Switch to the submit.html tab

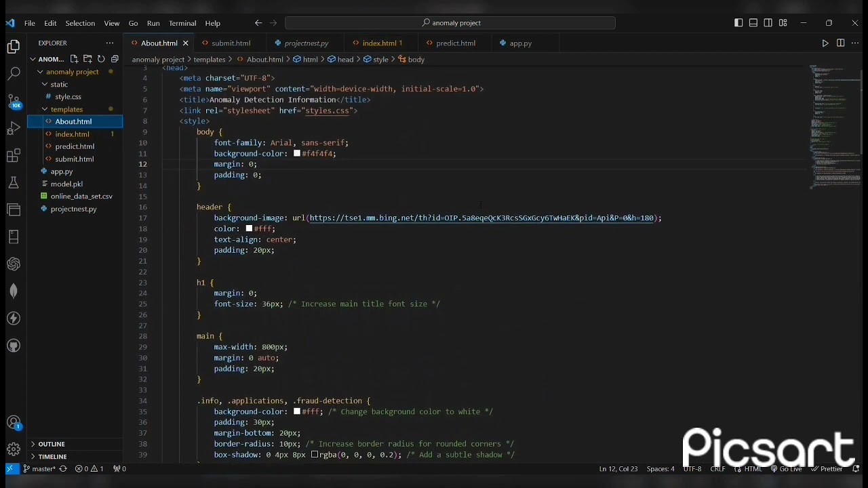coord(231,43)
